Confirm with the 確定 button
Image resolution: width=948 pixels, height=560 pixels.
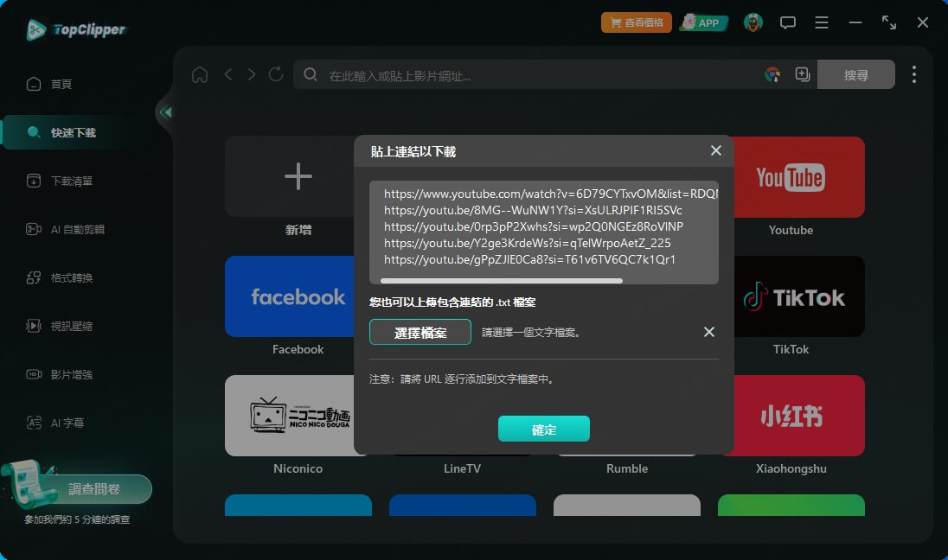pos(543,429)
